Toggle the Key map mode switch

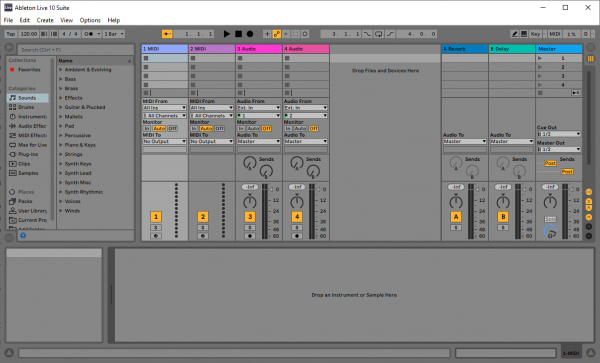pos(535,34)
